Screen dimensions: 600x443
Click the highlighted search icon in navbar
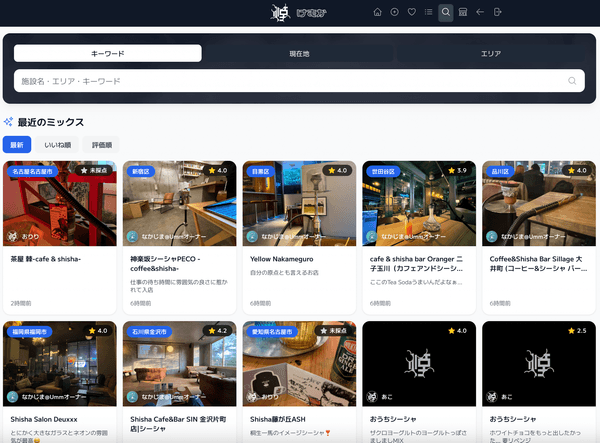445,13
